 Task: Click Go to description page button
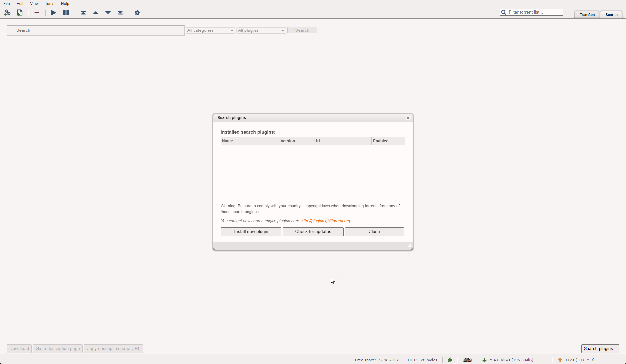[x=57, y=348]
